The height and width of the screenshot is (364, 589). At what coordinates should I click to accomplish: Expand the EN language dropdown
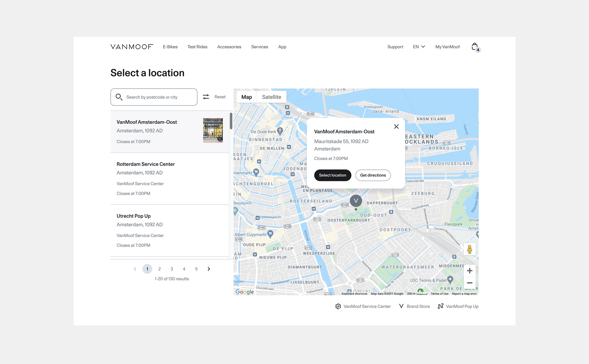click(419, 47)
